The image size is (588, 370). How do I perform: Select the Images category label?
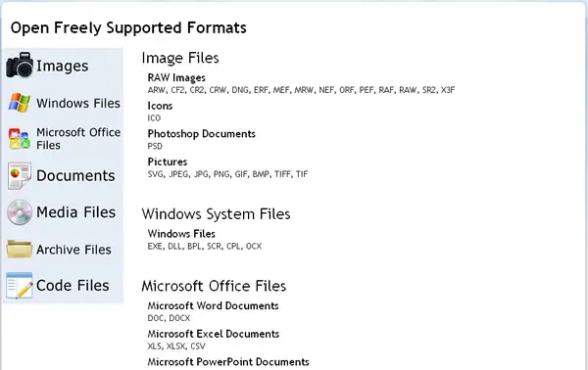63,66
